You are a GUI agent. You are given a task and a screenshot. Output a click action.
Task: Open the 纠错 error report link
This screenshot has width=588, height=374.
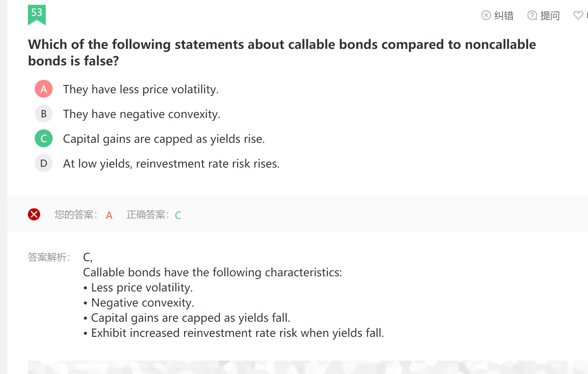point(498,15)
